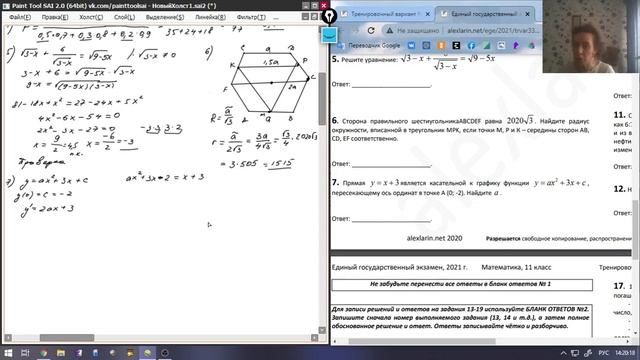Minimize the SAI document inner window
This screenshot has height=360, width=640.
305,17
